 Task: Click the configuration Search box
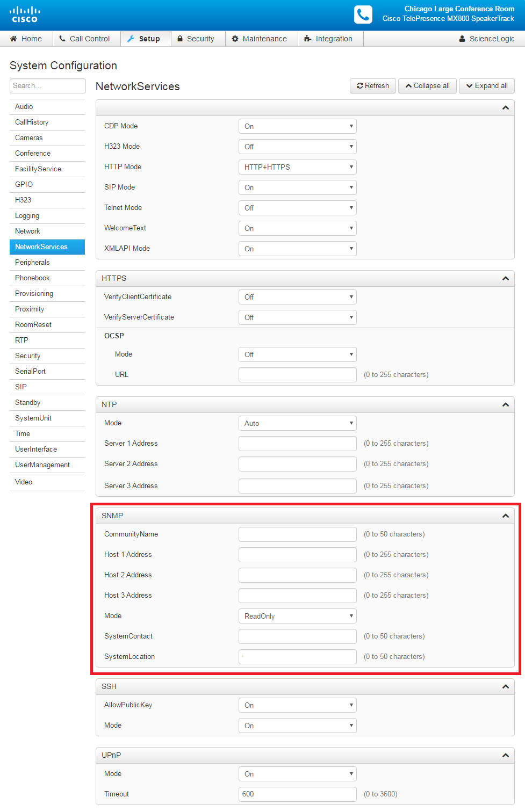click(x=47, y=86)
